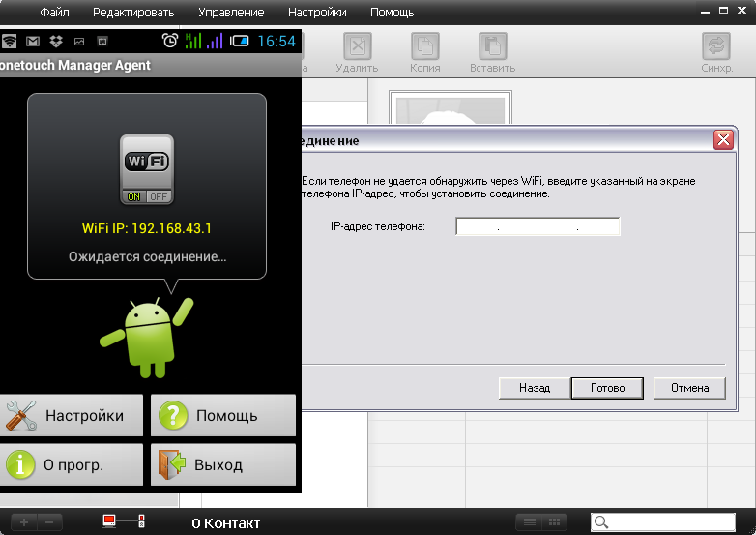Click the Отмена button in dialog
This screenshot has height=535, width=756.
[x=689, y=388]
